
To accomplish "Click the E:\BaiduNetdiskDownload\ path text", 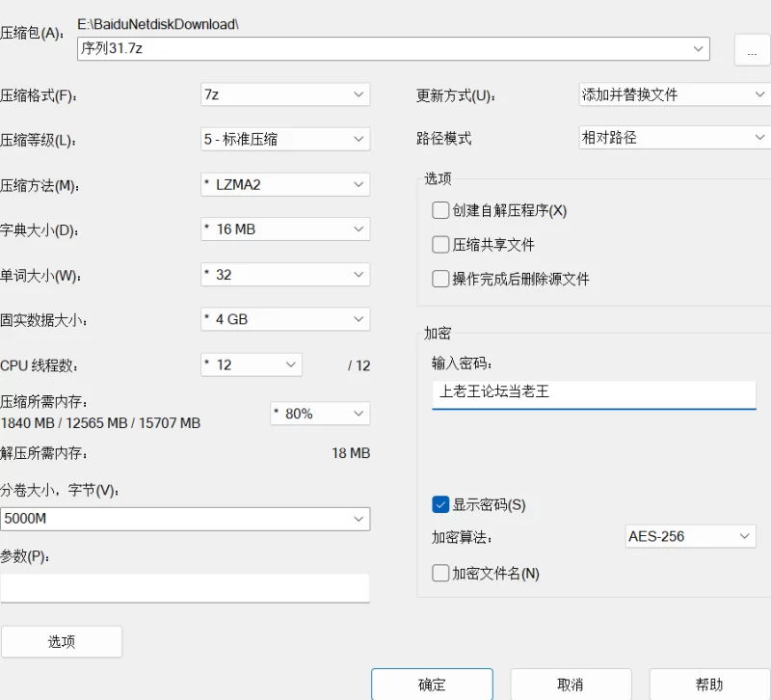I will point(158,24).
